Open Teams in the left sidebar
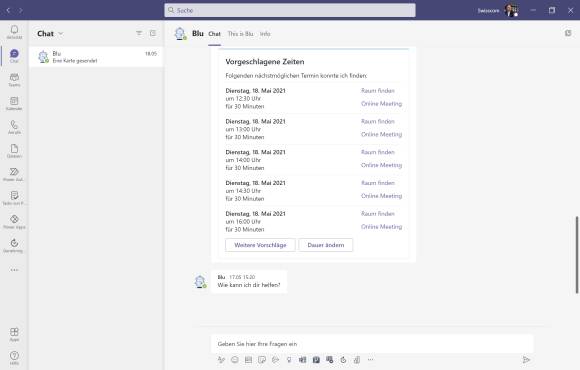Screen dimensions: 580x370 14,80
